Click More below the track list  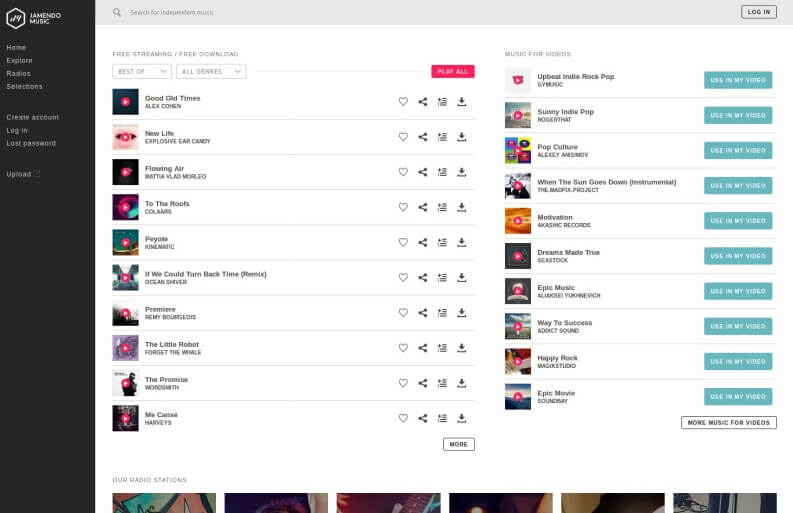coord(459,444)
